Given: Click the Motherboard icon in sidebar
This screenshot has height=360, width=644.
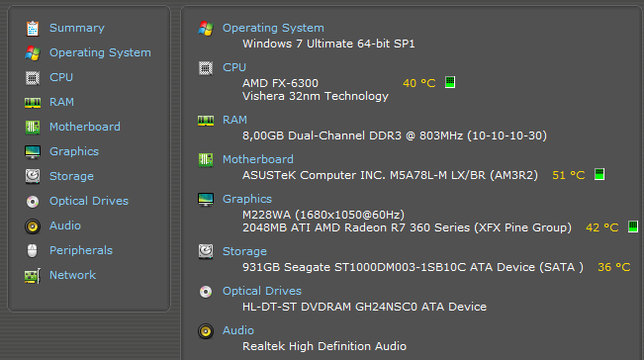Looking at the screenshot, I should click(x=33, y=127).
